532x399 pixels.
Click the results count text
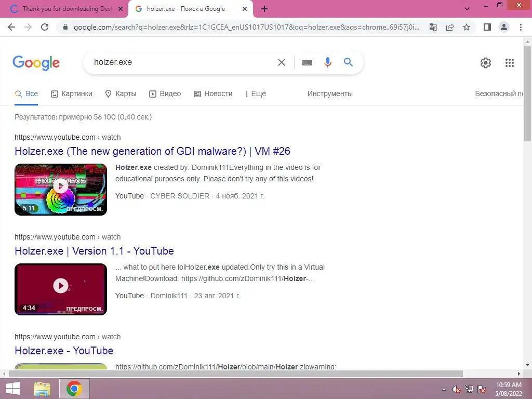coord(83,117)
